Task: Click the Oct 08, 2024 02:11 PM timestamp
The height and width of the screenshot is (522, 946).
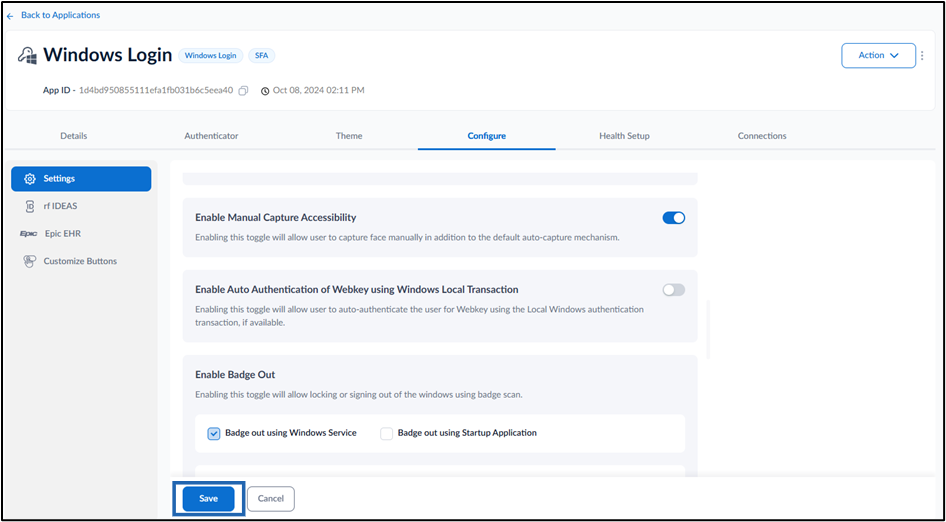Action: [319, 91]
